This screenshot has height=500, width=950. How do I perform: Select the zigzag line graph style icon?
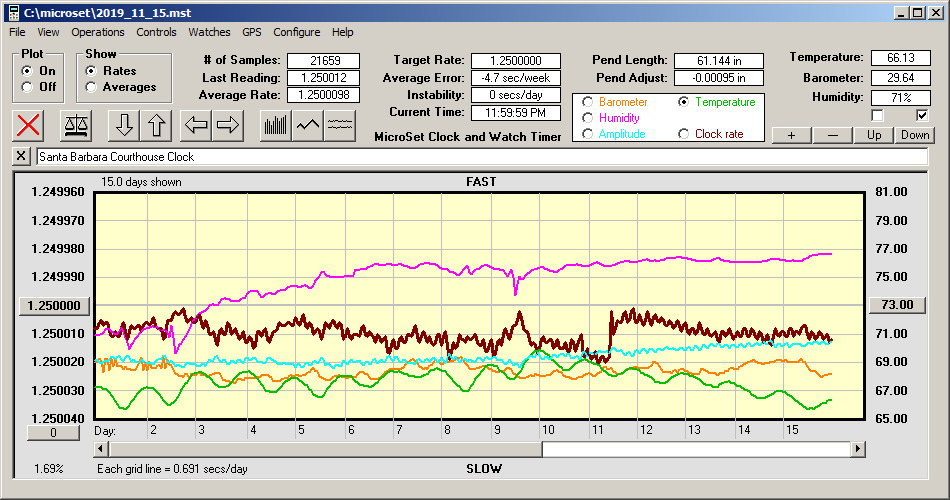[308, 125]
